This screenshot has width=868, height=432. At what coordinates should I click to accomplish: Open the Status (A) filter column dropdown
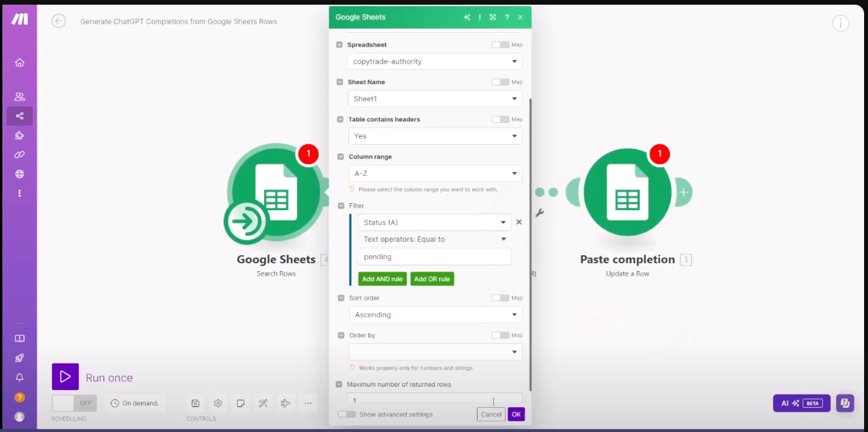(435, 223)
